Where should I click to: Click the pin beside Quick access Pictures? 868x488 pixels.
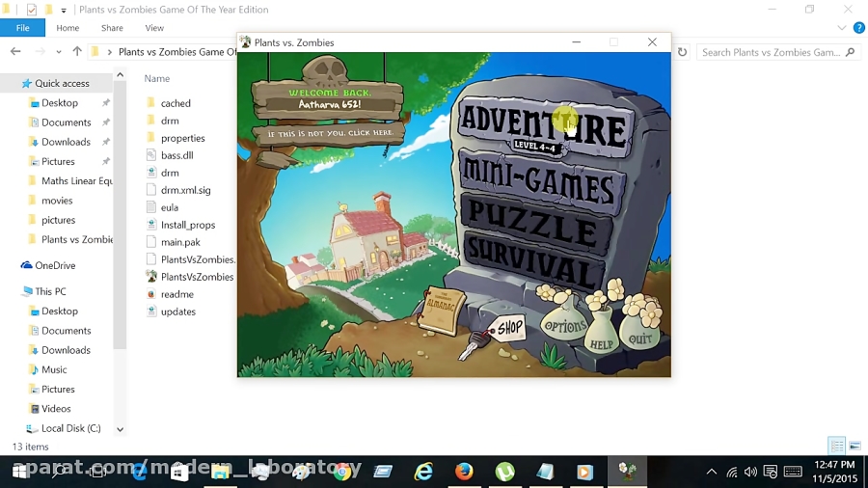pyautogui.click(x=106, y=161)
